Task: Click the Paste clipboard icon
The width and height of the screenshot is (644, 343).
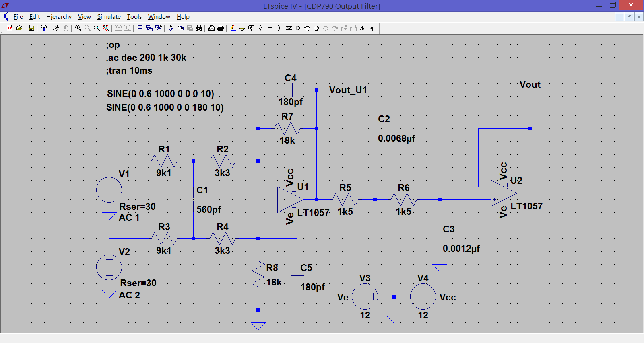Action: (190, 28)
